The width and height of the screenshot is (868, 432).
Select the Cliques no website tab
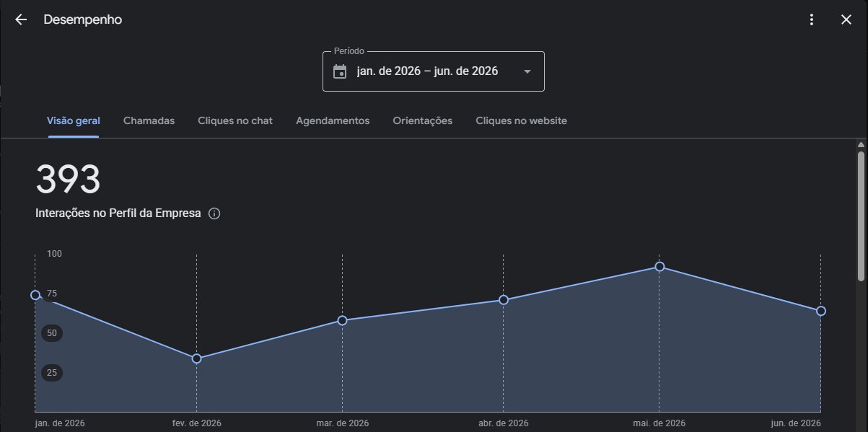tap(521, 120)
